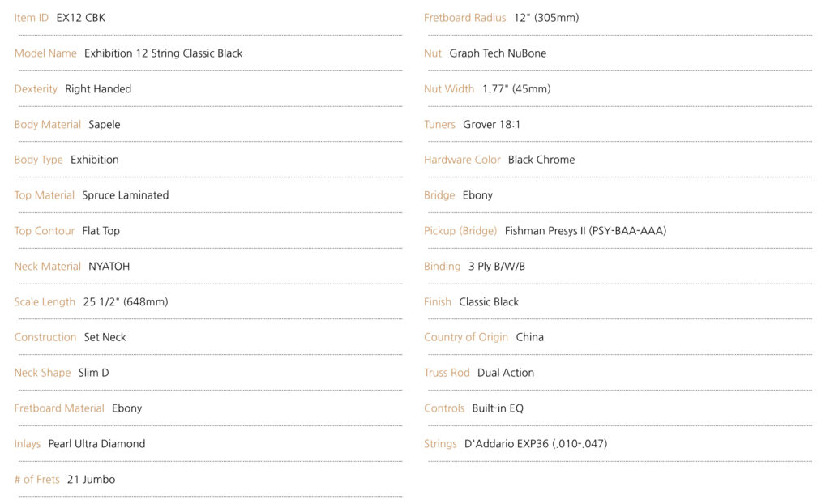
Task: Select the Sapele body material value
Action: point(105,125)
